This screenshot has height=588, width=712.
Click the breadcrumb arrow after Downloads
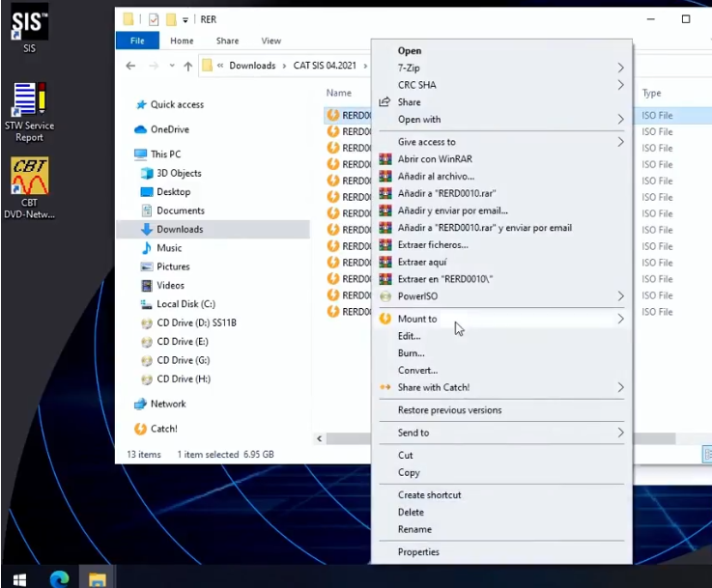(284, 66)
